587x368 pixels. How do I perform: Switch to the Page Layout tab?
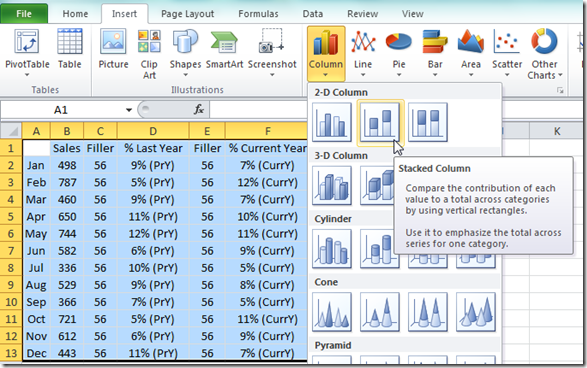(x=188, y=14)
